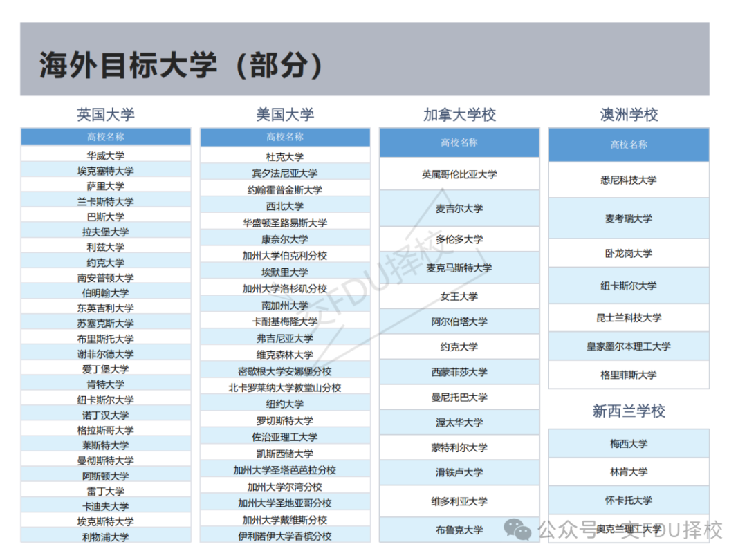
Task: Click the title 海外目标大学（部分）
Action: click(x=181, y=65)
